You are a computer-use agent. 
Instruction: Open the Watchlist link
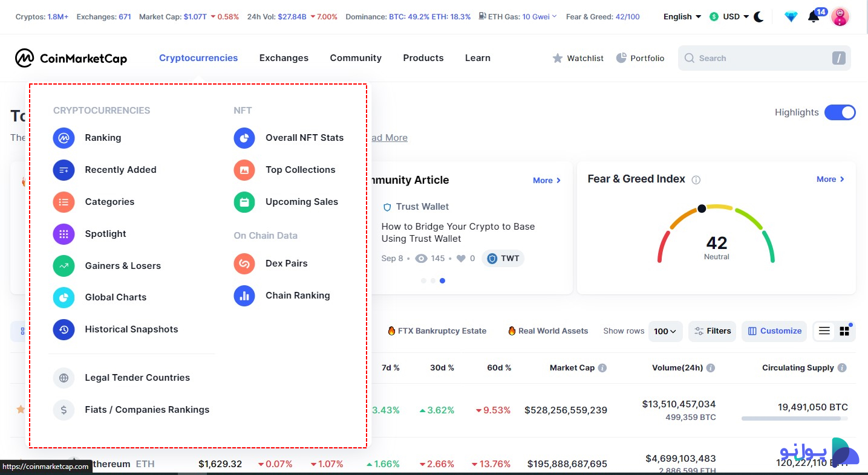pos(578,58)
